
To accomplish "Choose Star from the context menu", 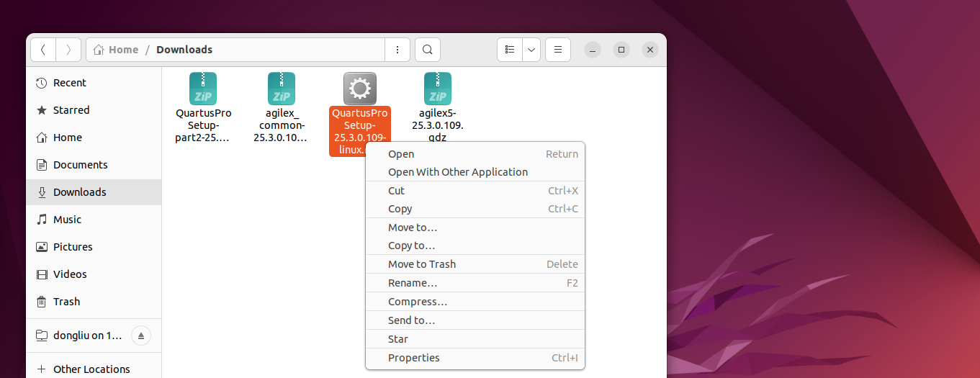I will 475,339.
